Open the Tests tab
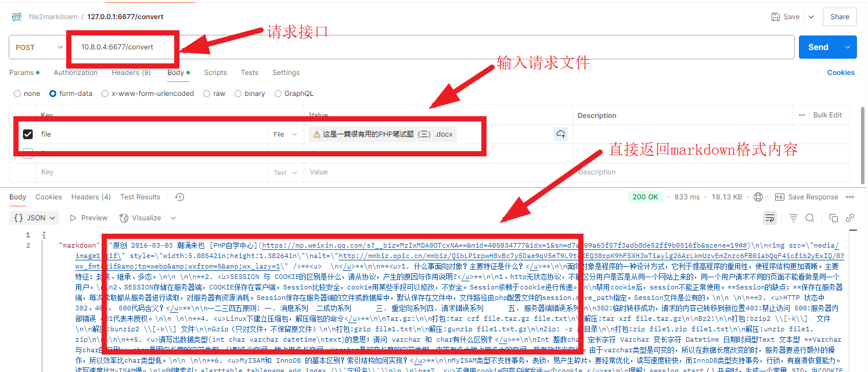 (250, 73)
